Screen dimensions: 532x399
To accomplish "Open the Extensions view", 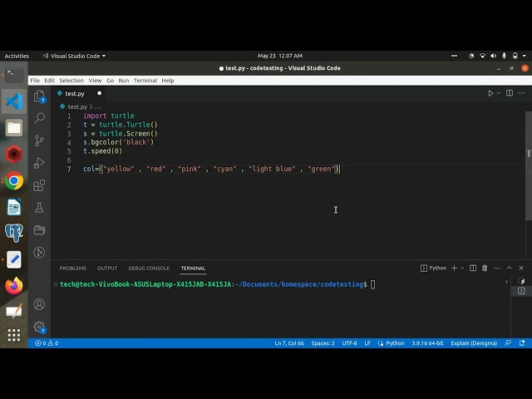I will tap(39, 185).
